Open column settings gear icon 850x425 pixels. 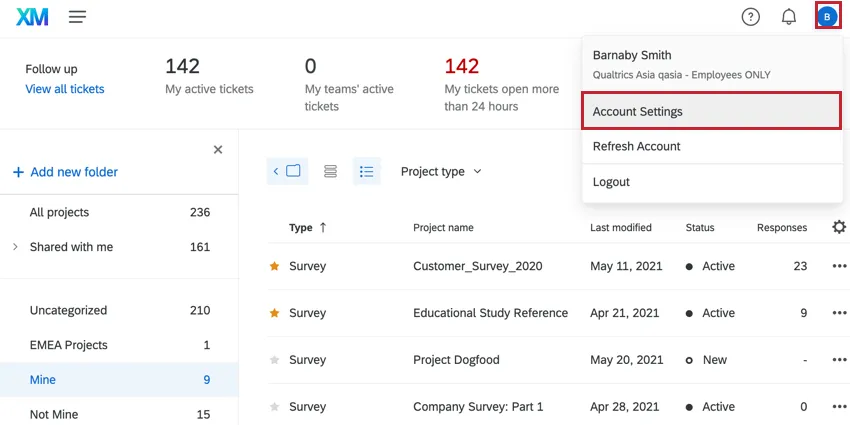(839, 227)
